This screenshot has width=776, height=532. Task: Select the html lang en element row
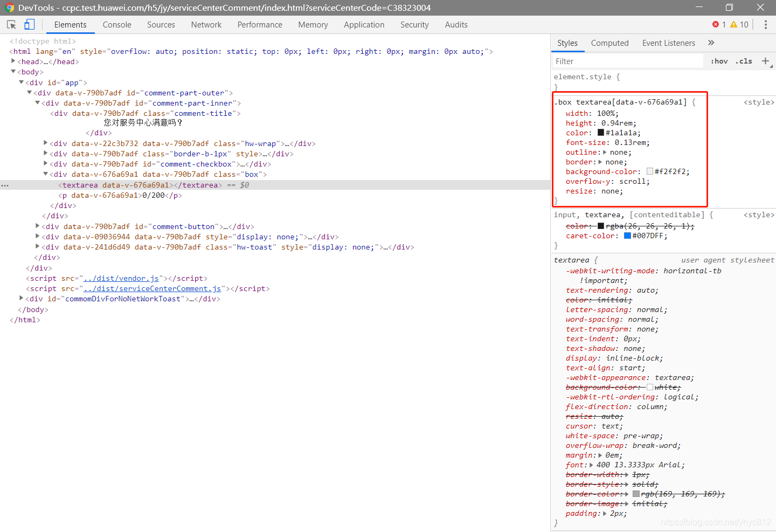(251, 51)
